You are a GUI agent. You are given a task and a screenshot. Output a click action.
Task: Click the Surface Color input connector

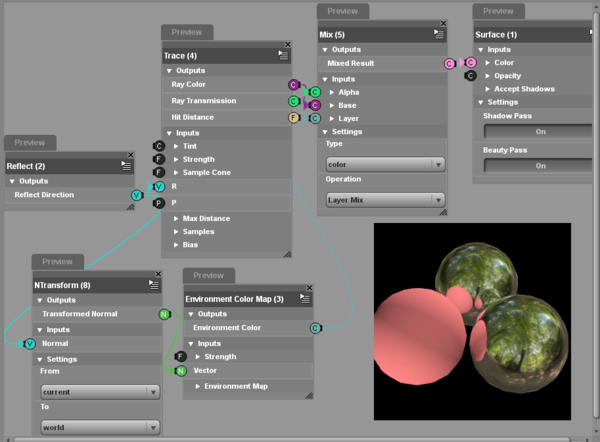click(471, 62)
